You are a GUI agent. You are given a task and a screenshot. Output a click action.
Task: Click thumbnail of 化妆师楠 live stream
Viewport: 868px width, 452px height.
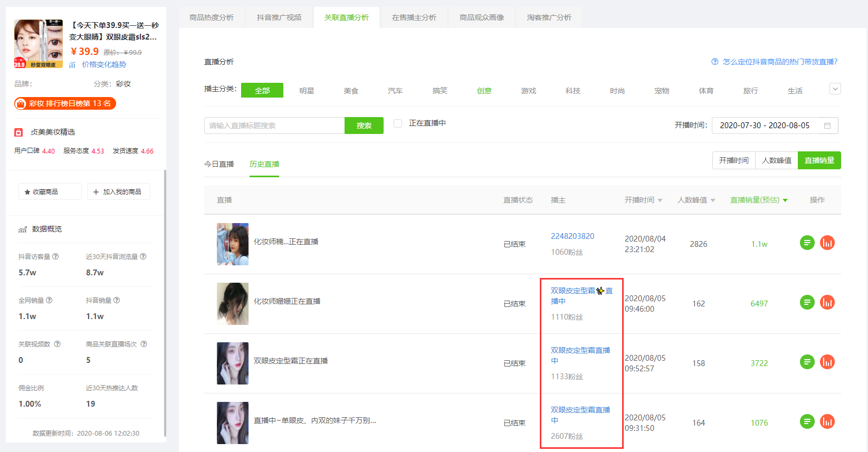233,244
